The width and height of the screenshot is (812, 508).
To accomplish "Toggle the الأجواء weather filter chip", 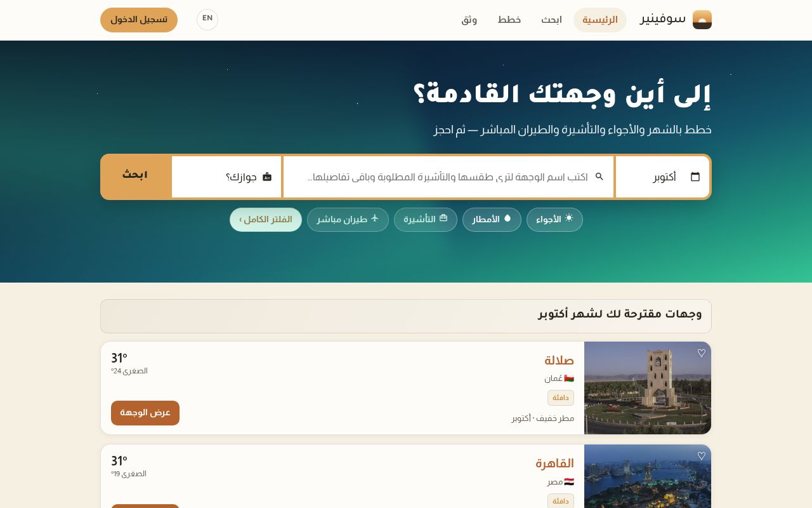I will click(554, 220).
